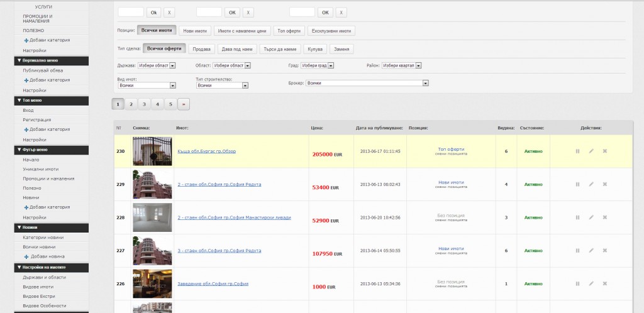Pause the listing number 230
Screen dimensions: 644x313
coord(577,151)
